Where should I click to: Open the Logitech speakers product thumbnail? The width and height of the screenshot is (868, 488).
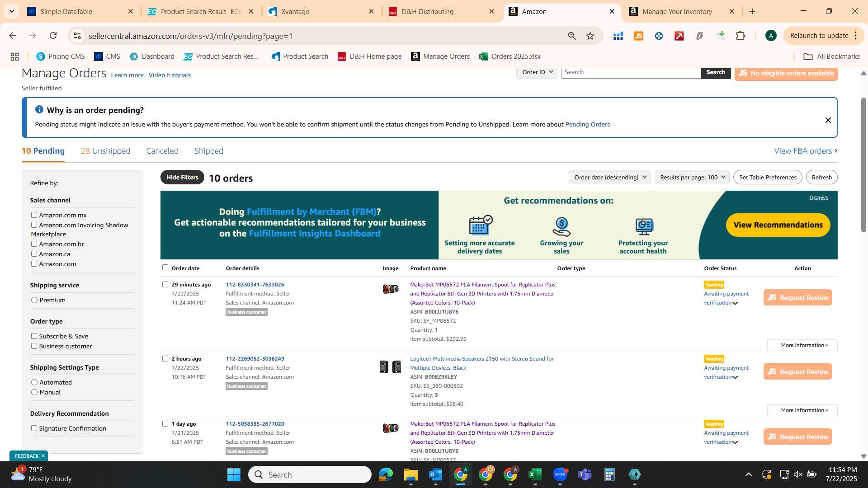[x=391, y=366]
